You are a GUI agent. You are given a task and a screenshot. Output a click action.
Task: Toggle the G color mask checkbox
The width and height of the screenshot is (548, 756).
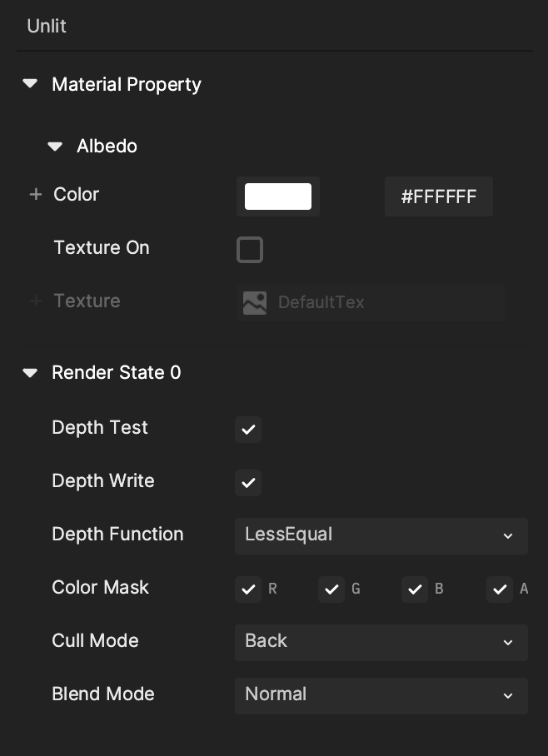tap(331, 589)
